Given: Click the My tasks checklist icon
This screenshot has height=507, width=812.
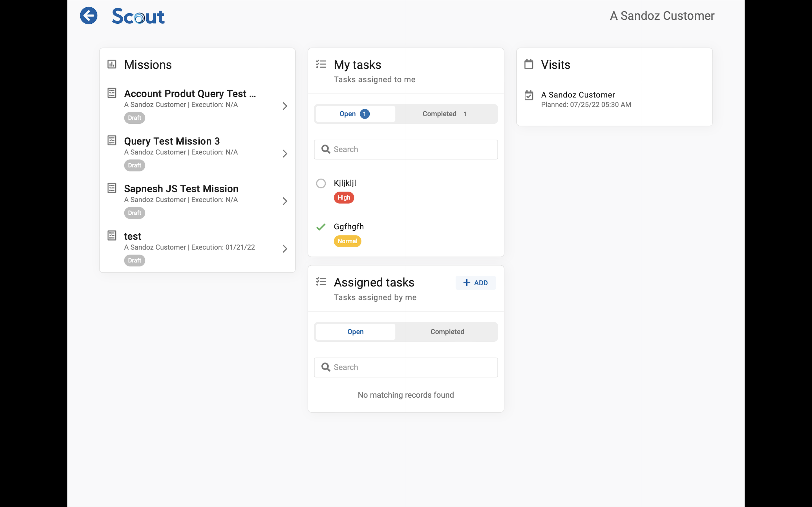Looking at the screenshot, I should click(321, 64).
